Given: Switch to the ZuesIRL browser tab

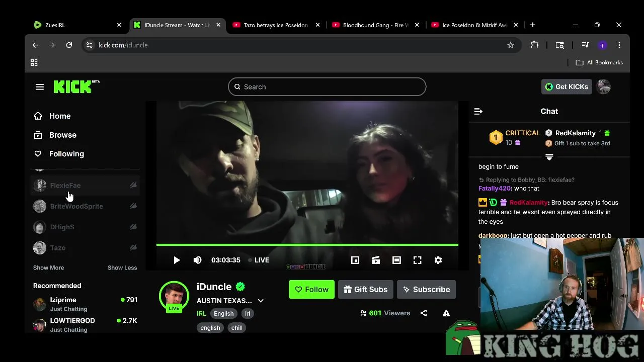Looking at the screenshot, I should point(77,25).
